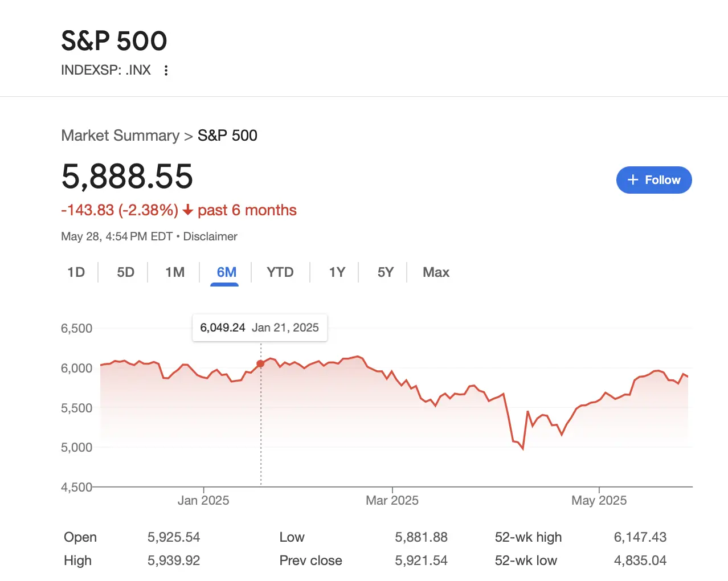
Task: Select the 6M range tab
Action: click(x=226, y=272)
